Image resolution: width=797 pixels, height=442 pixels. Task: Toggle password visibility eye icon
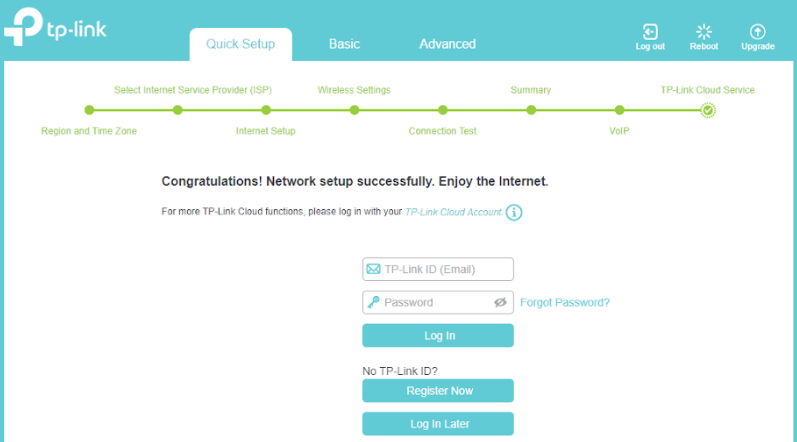pyautogui.click(x=500, y=302)
